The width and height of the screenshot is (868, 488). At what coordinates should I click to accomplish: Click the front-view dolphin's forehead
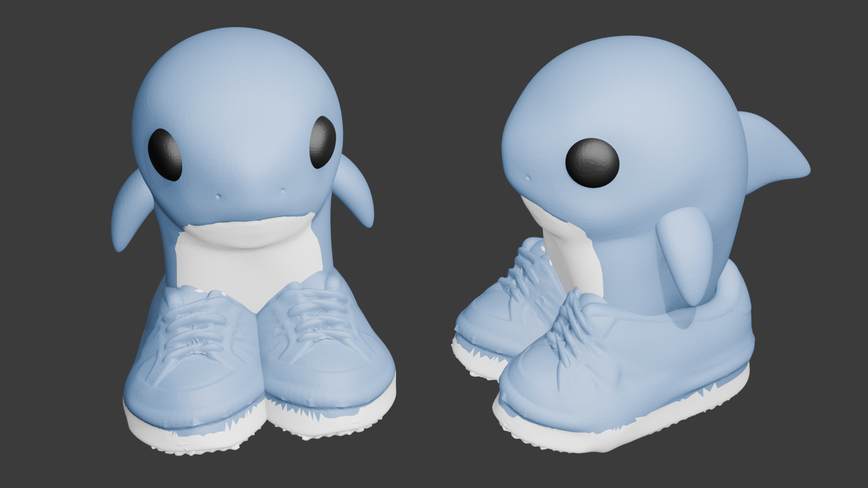click(x=240, y=90)
